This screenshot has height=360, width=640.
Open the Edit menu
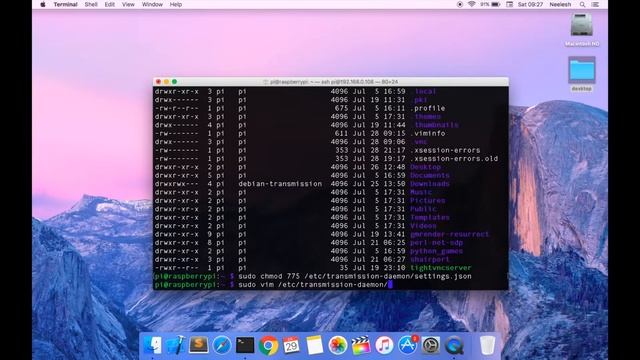109,4
